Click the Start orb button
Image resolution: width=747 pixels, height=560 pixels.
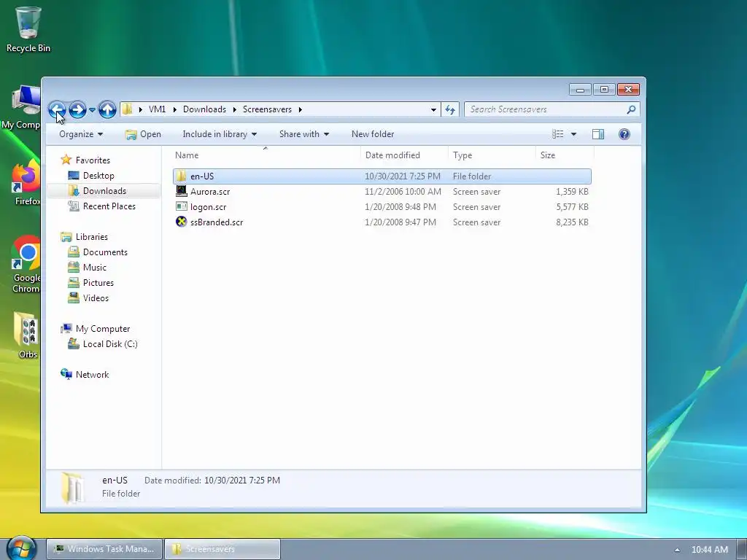pos(21,548)
